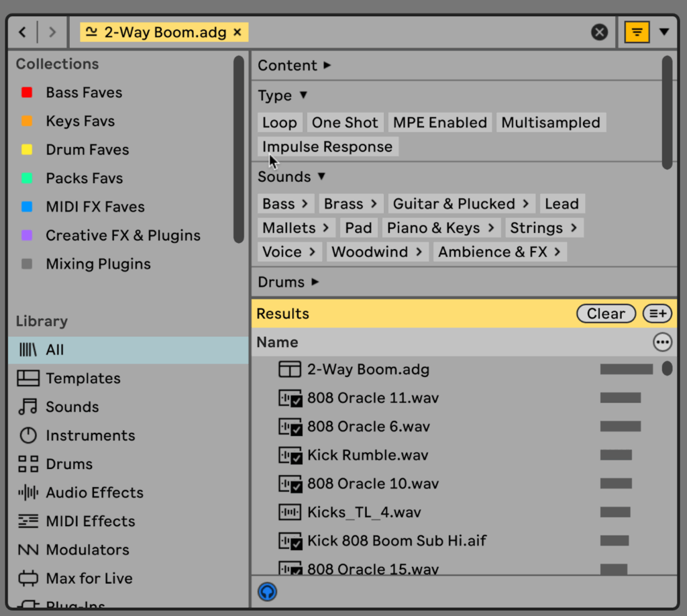Screen dimensions: 687x616
Task: Toggle the Loop type filter
Action: (x=279, y=122)
